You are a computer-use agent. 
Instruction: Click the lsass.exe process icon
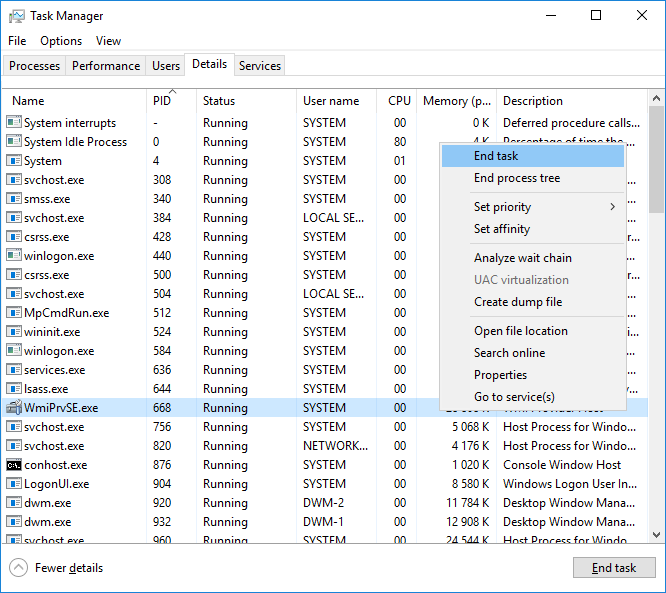pos(14,388)
